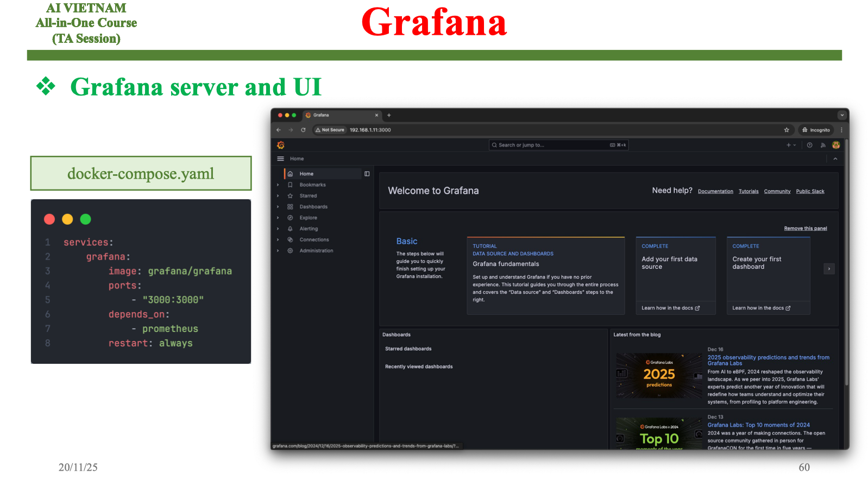Viewport: 868px width, 480px height.
Task: Click the Grafana logo icon
Action: pos(281,145)
